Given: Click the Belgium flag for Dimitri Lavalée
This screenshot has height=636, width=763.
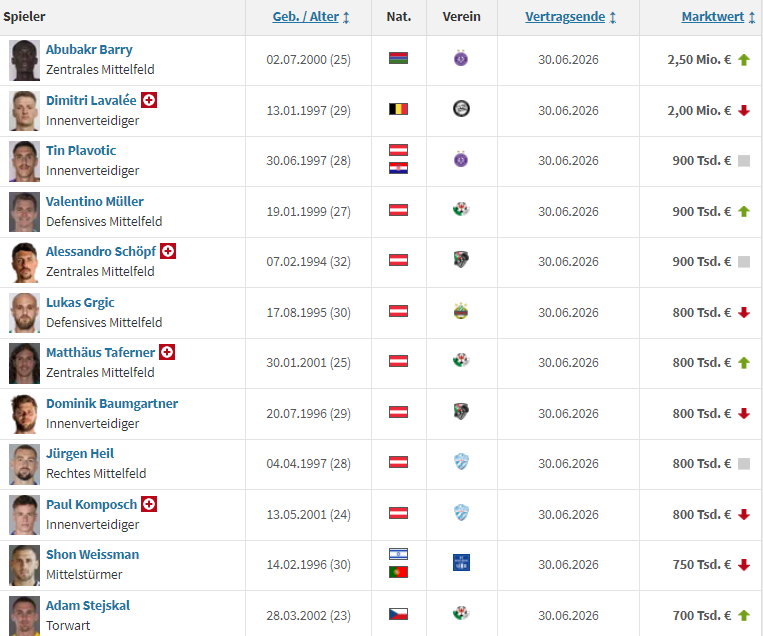Looking at the screenshot, I should click(398, 109).
